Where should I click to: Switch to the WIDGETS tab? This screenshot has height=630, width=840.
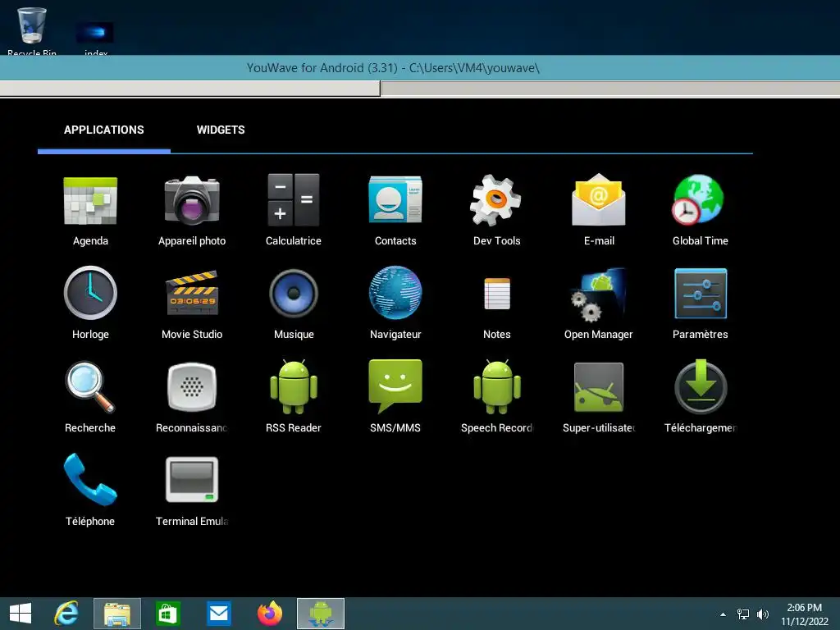point(221,130)
